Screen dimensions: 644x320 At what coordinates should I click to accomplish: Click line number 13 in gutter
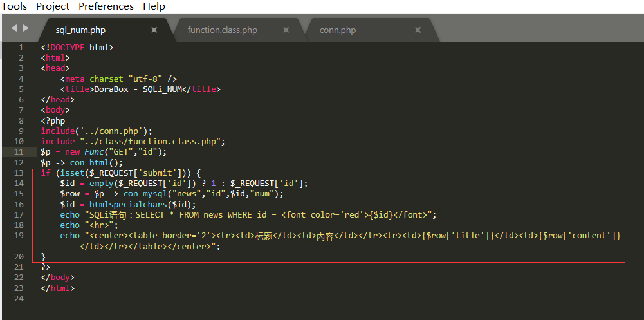pyautogui.click(x=19, y=173)
